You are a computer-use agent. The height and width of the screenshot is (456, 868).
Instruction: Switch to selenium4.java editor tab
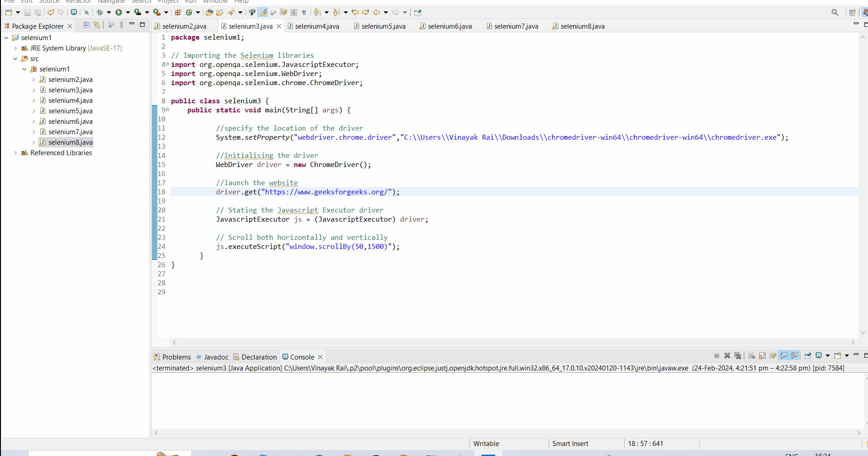(317, 26)
